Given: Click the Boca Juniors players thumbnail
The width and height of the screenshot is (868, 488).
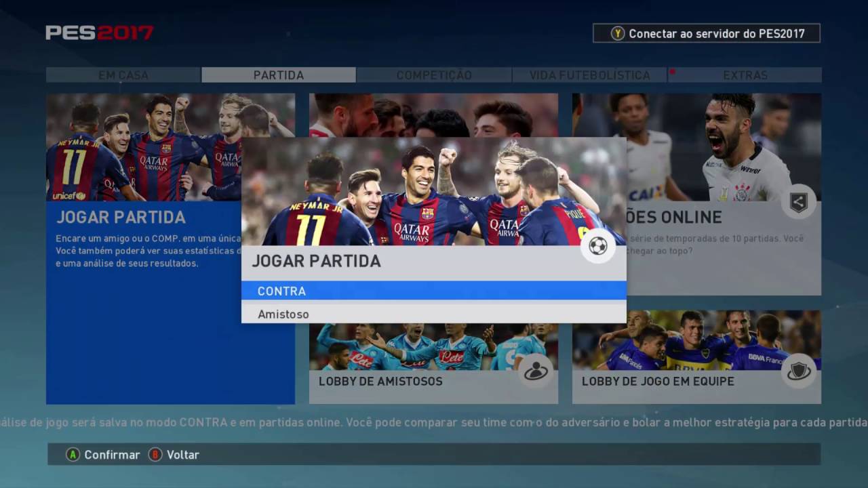Looking at the screenshot, I should tap(696, 340).
